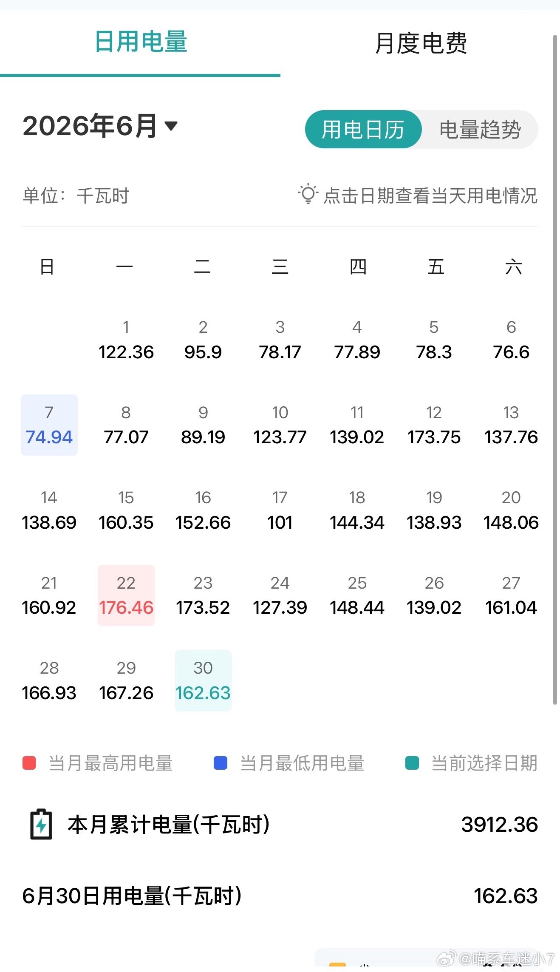This screenshot has width=560, height=972.
Task: Select June 7 with lowest usage 74.94
Action: point(49,425)
